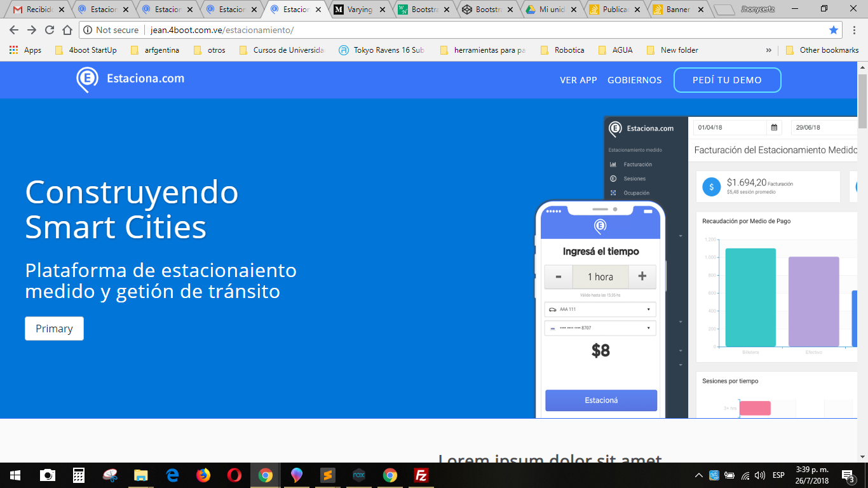
Task: Open the Chrome three-dot menu
Action: pyautogui.click(x=856, y=30)
